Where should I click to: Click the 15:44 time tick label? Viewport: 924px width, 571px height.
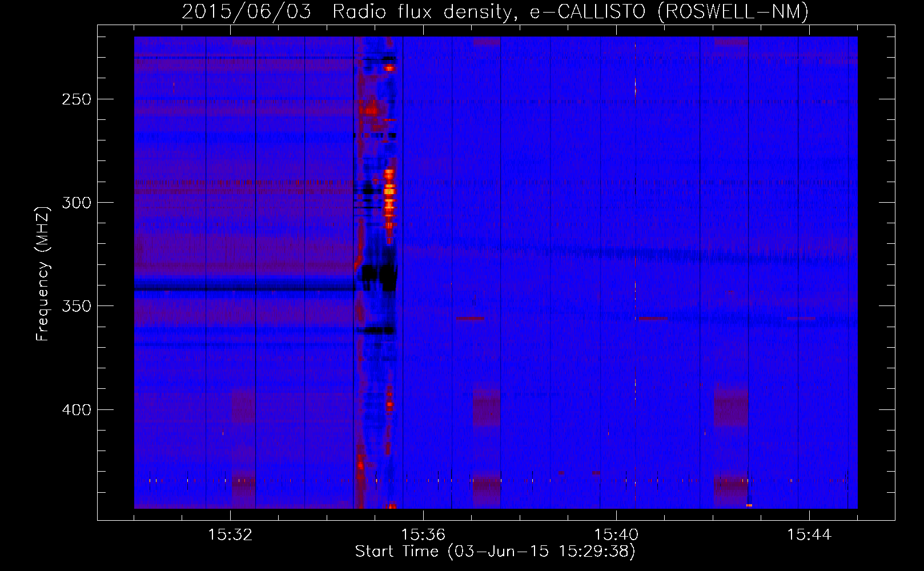(809, 535)
